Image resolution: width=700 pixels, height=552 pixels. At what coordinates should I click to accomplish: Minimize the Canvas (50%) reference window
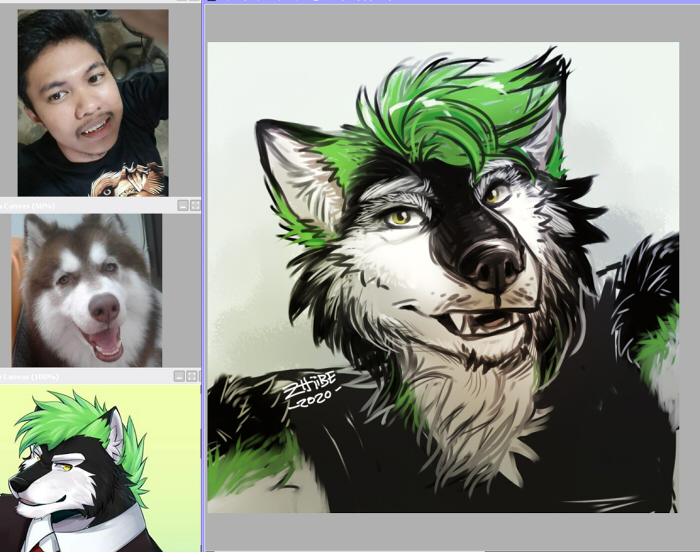(183, 205)
